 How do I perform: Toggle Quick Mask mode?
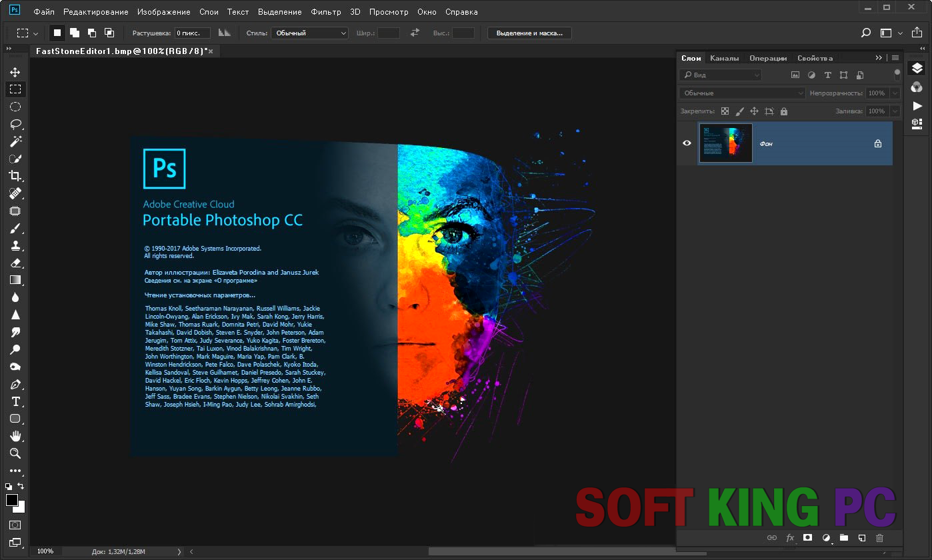[x=15, y=525]
